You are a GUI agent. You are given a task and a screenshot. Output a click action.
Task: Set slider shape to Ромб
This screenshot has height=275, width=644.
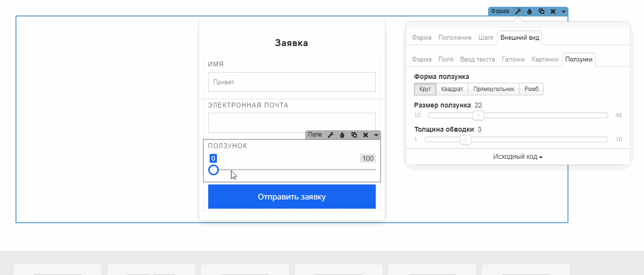[531, 89]
